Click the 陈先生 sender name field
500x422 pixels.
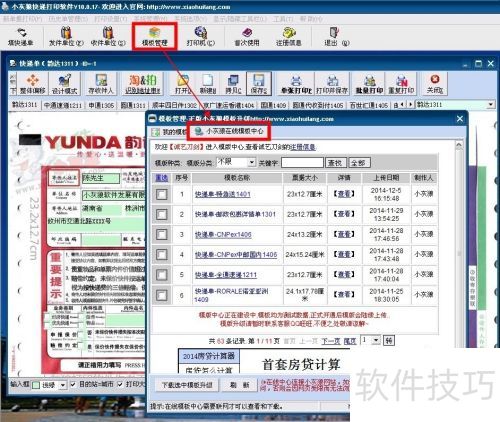pyautogui.click(x=101, y=178)
